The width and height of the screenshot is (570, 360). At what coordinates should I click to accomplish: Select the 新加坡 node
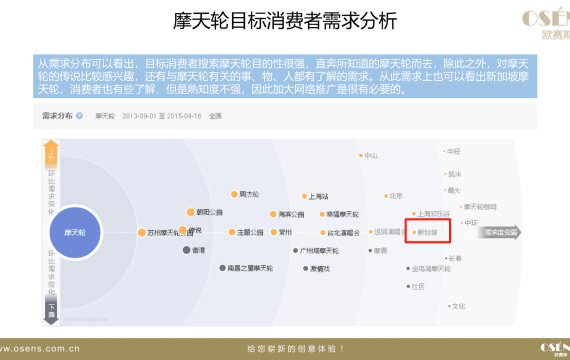click(425, 232)
